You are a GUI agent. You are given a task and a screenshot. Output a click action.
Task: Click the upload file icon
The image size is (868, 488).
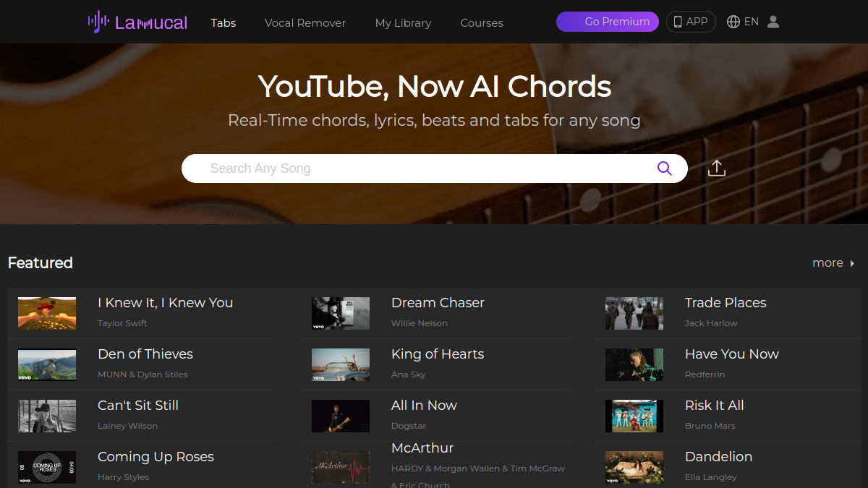tap(716, 168)
